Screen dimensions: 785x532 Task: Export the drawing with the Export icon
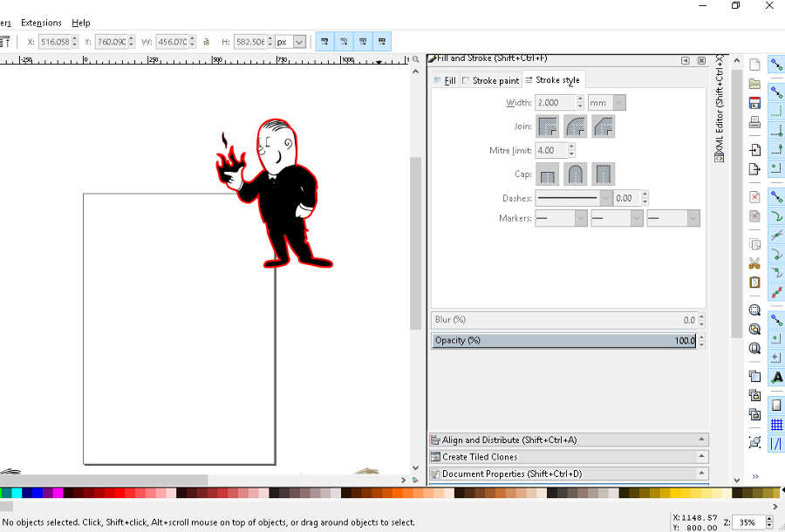click(754, 168)
